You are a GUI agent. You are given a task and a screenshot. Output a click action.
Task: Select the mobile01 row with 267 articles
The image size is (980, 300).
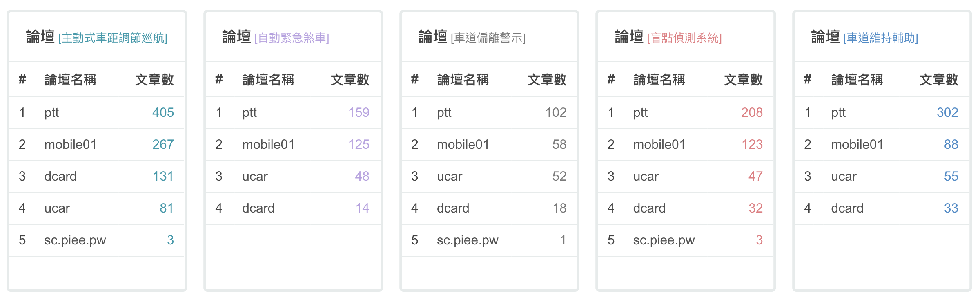point(97,144)
